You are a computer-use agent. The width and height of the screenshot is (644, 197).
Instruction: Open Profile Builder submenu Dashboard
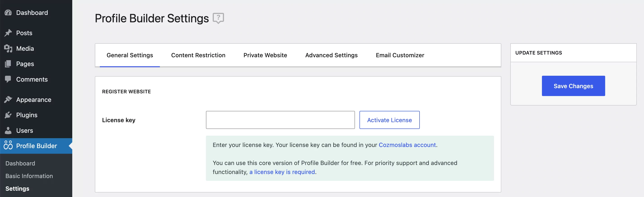pyautogui.click(x=20, y=163)
